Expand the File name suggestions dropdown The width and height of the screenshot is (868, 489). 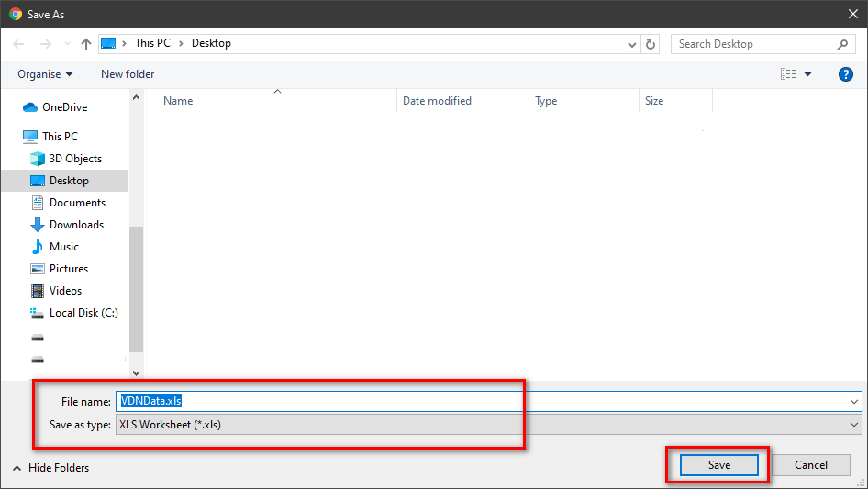854,401
